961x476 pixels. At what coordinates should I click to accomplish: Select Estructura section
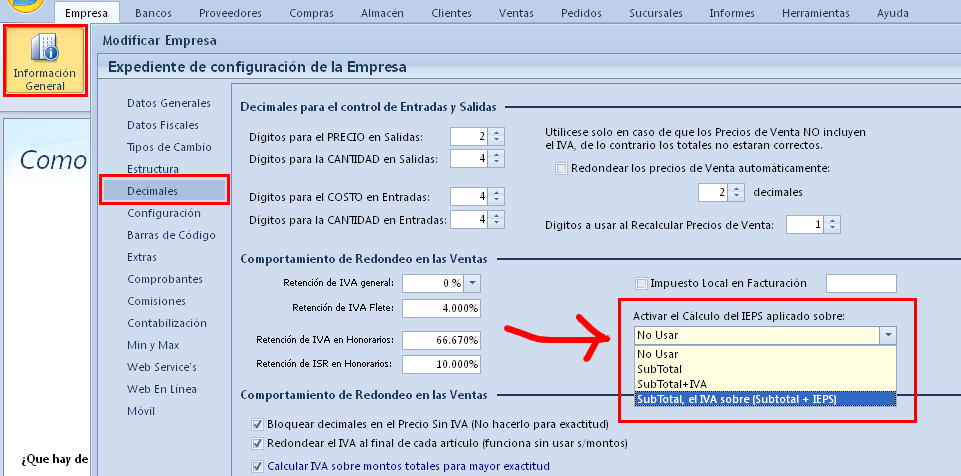(x=153, y=169)
